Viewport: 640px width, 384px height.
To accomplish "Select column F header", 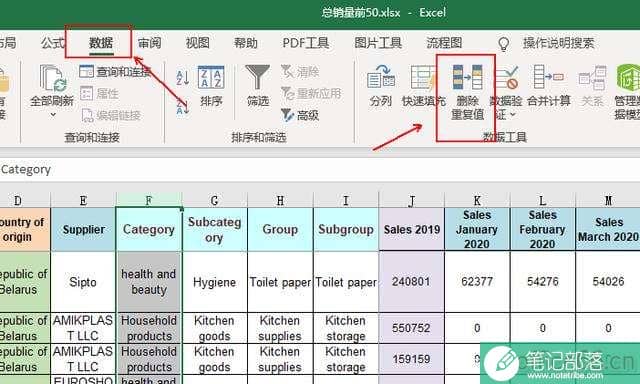I will tap(149, 200).
